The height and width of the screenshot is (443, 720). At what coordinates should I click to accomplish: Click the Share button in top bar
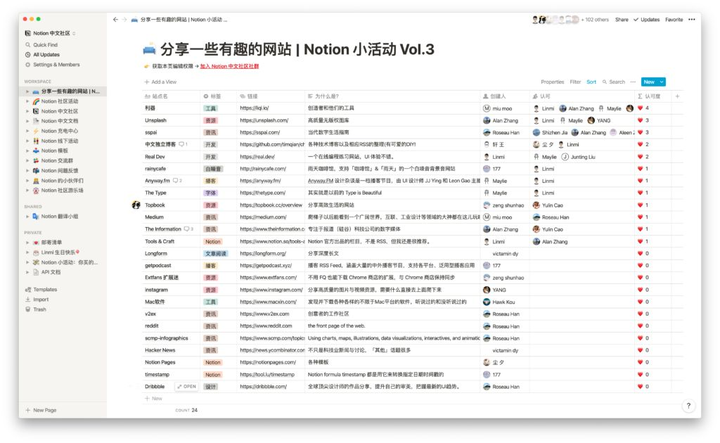tap(622, 20)
